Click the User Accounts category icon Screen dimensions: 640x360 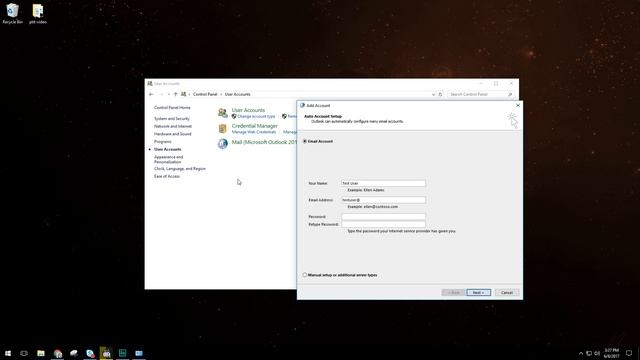point(222,113)
